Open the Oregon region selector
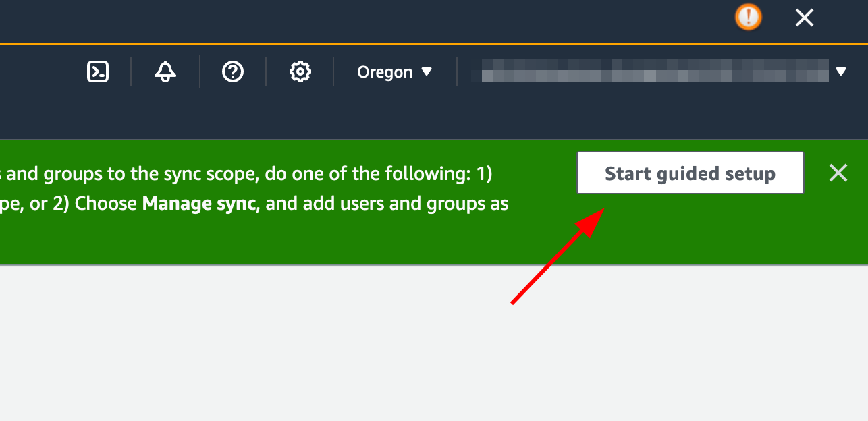The image size is (868, 421). click(394, 72)
